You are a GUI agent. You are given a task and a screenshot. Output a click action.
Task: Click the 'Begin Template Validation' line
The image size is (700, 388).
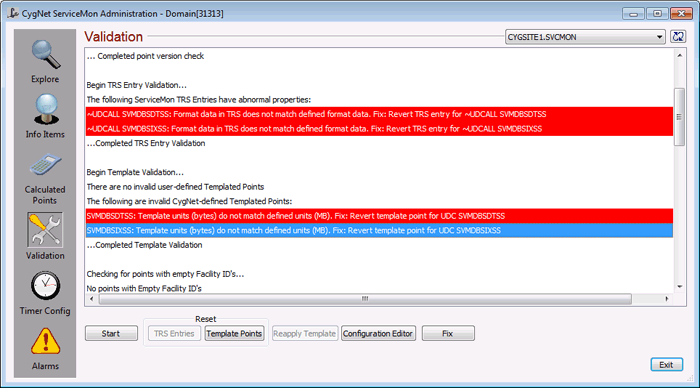pyautogui.click(x=135, y=172)
